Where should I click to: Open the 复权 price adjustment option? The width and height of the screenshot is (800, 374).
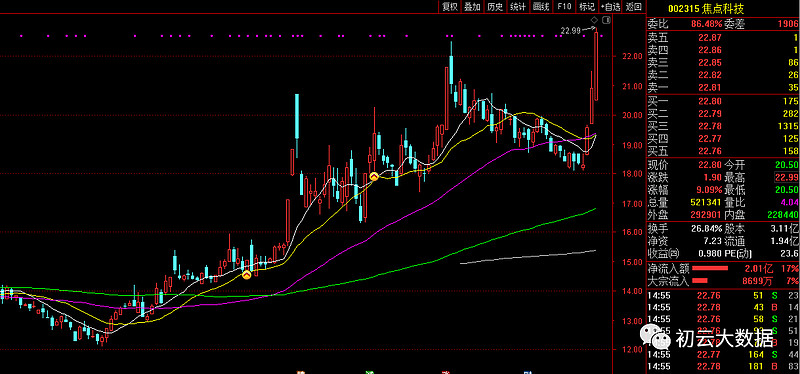450,7
